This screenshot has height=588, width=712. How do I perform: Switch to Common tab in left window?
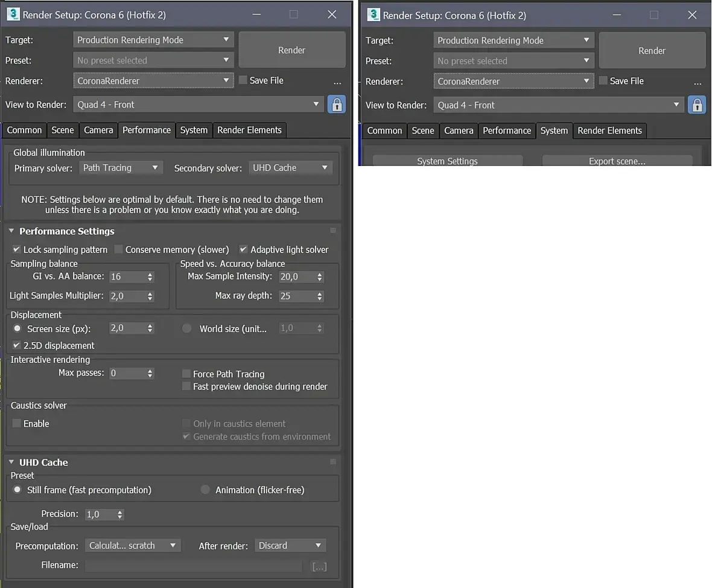[25, 130]
